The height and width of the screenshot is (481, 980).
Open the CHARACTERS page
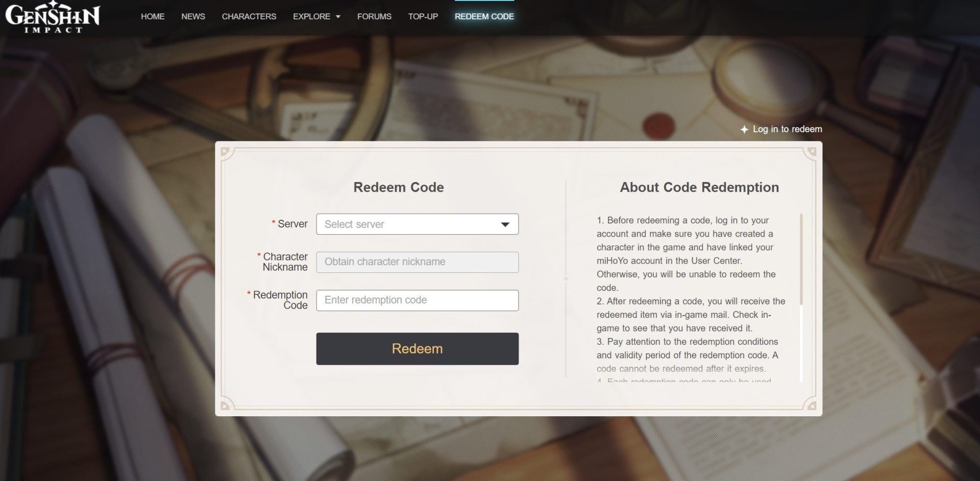[x=249, y=16]
